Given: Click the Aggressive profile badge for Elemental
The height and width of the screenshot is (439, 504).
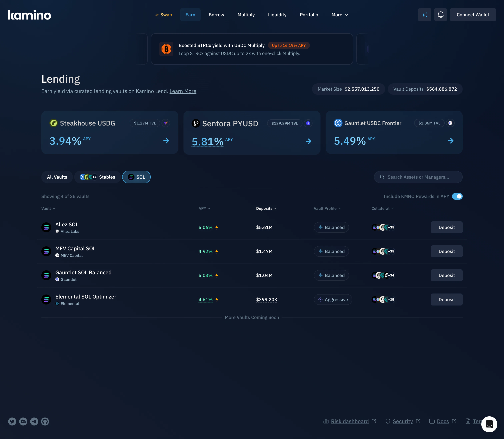Looking at the screenshot, I should [x=333, y=300].
